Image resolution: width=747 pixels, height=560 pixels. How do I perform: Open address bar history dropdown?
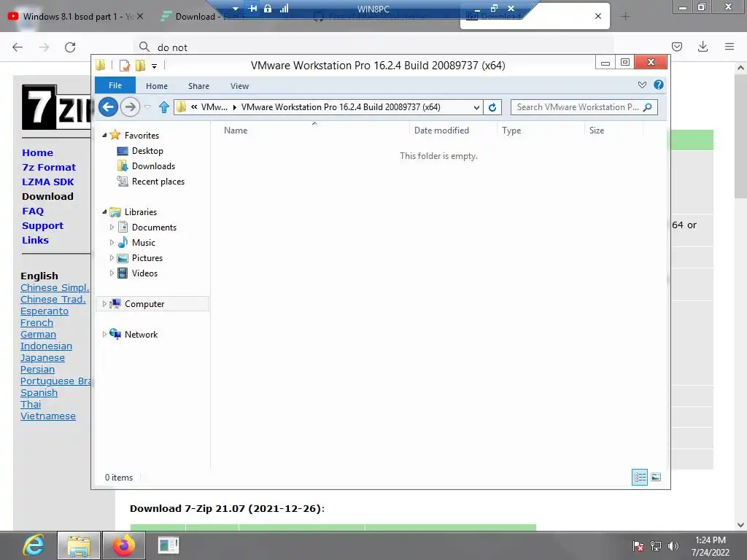pos(476,107)
